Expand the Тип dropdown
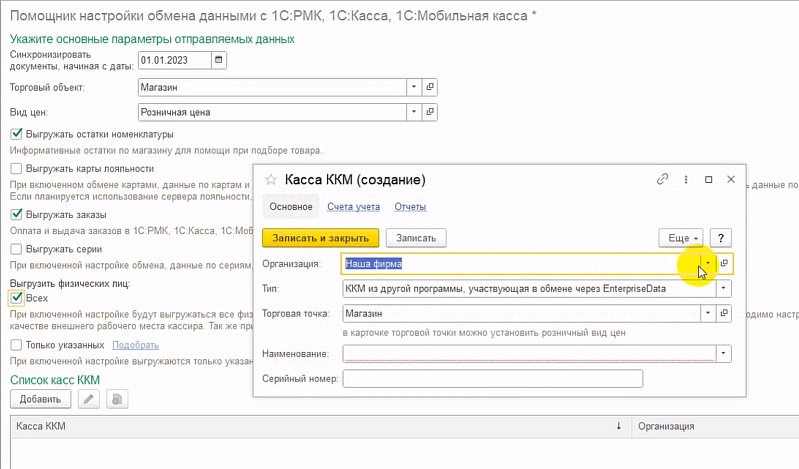 pos(724,289)
